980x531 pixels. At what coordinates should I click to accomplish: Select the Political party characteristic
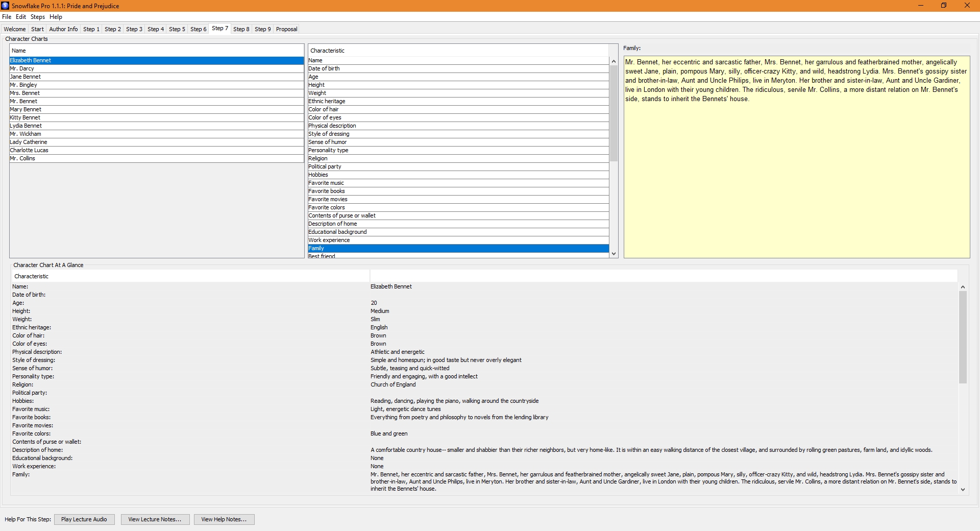pos(458,166)
